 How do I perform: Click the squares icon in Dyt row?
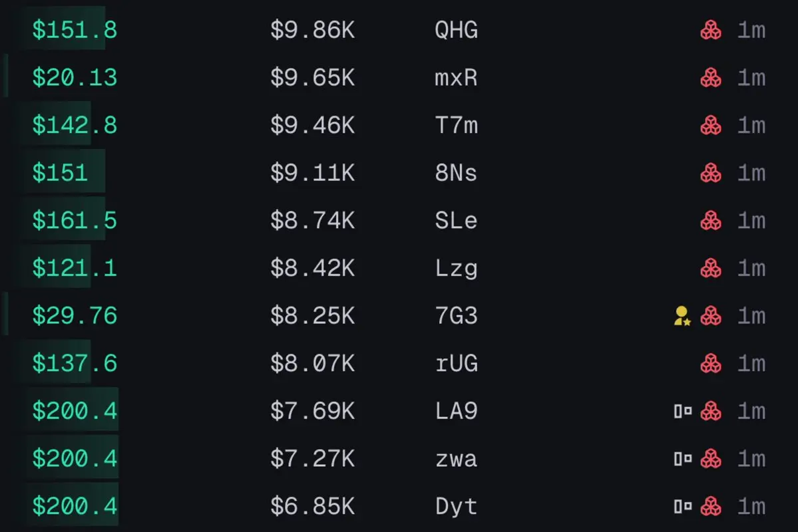pos(682,507)
